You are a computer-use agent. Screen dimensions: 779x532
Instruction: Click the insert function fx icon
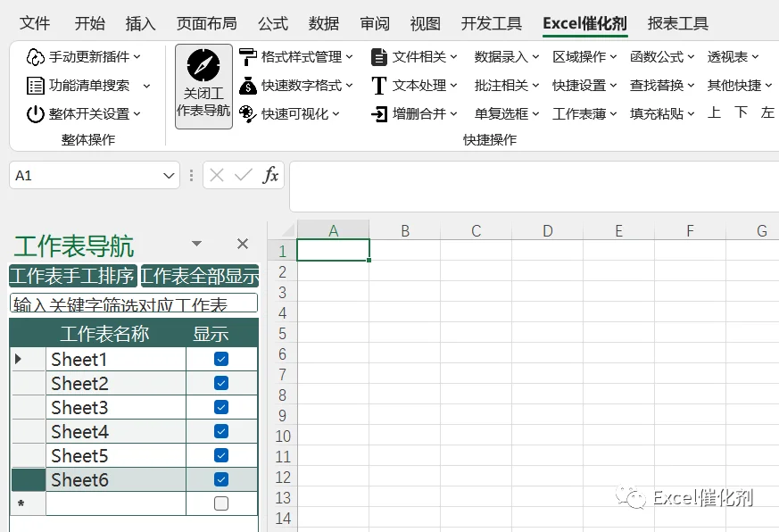click(270, 175)
